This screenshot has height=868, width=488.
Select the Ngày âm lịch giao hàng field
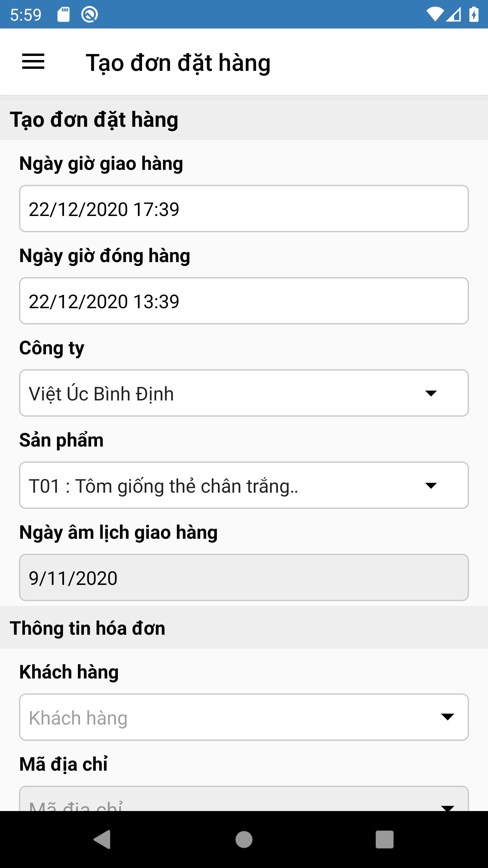point(244,577)
